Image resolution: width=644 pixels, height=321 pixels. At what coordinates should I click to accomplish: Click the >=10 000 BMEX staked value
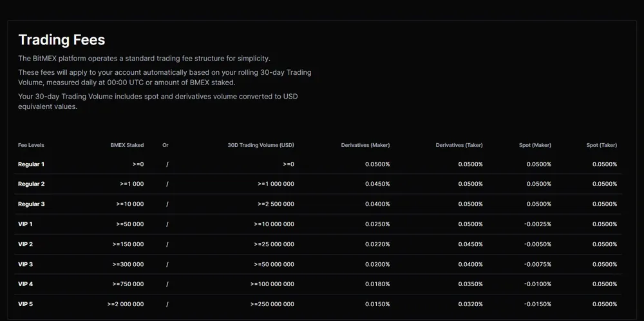[x=130, y=204]
